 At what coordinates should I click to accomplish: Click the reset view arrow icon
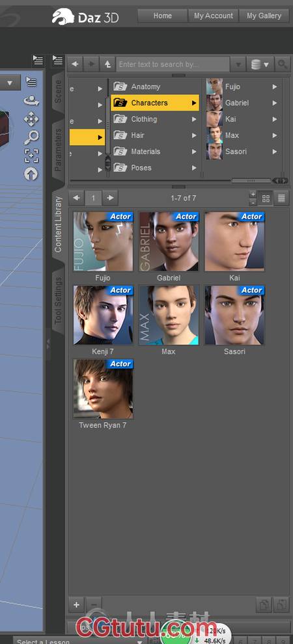point(31,174)
